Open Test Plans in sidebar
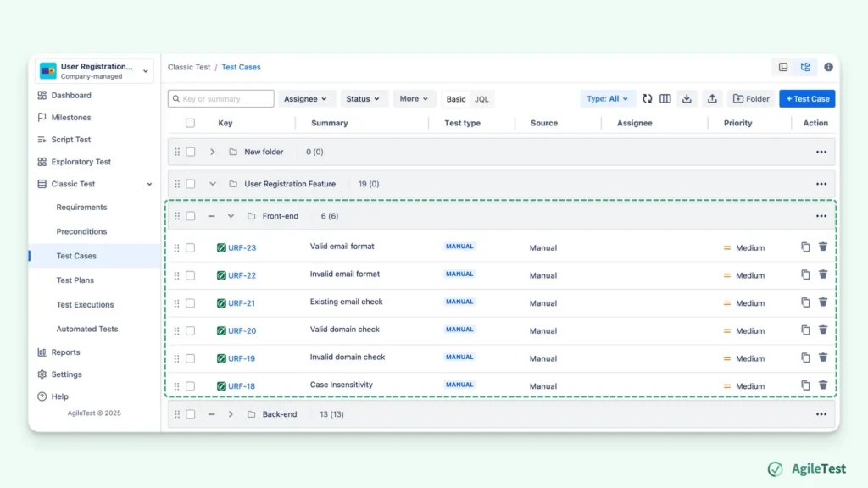Image resolution: width=868 pixels, height=488 pixels. pos(75,280)
